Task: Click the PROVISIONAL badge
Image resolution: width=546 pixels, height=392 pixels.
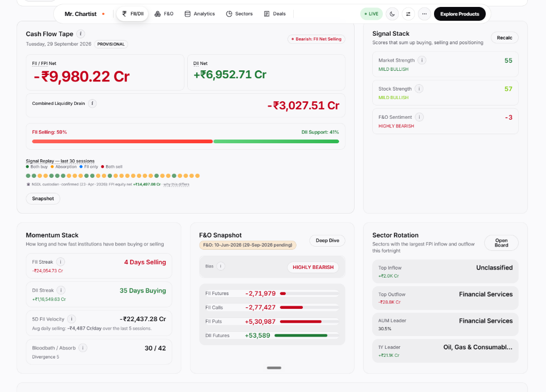Action: [x=111, y=44]
